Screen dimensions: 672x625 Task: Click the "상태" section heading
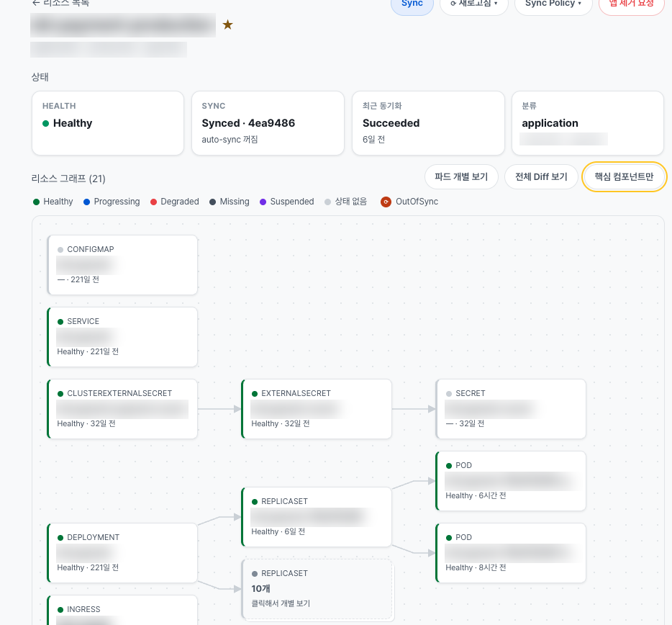tap(40, 77)
